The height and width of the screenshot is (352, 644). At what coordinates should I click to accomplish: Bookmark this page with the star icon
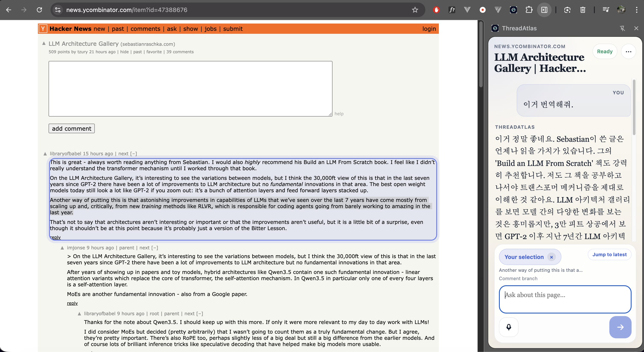[415, 10]
